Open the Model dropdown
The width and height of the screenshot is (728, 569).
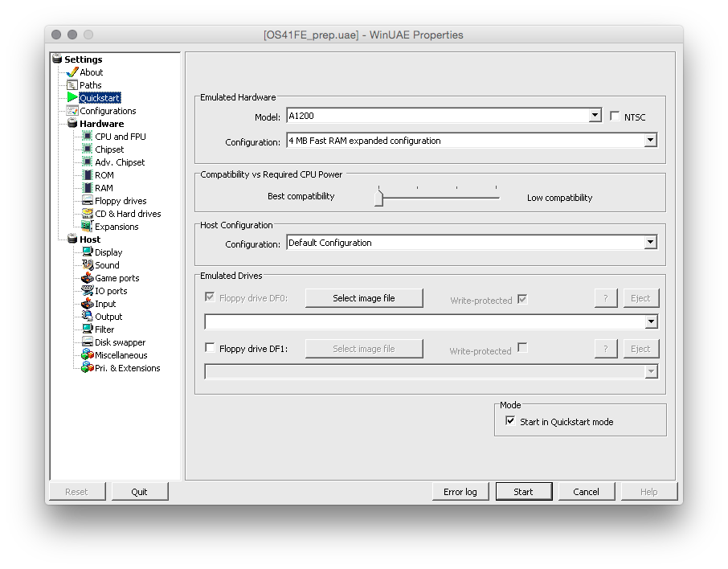pyautogui.click(x=595, y=115)
